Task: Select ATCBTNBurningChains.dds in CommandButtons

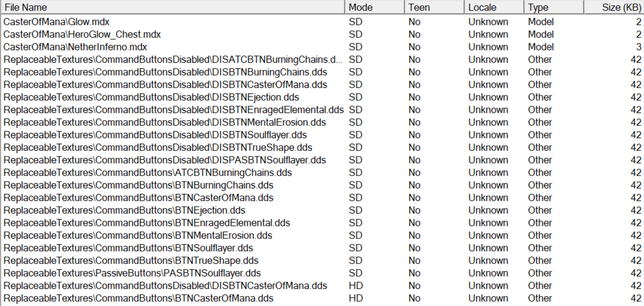Action: [x=148, y=173]
